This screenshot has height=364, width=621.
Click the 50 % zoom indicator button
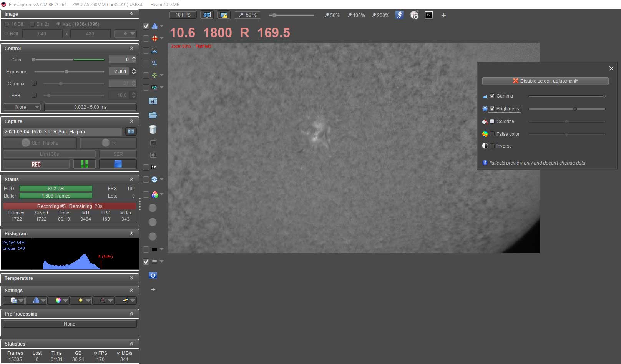pos(247,15)
